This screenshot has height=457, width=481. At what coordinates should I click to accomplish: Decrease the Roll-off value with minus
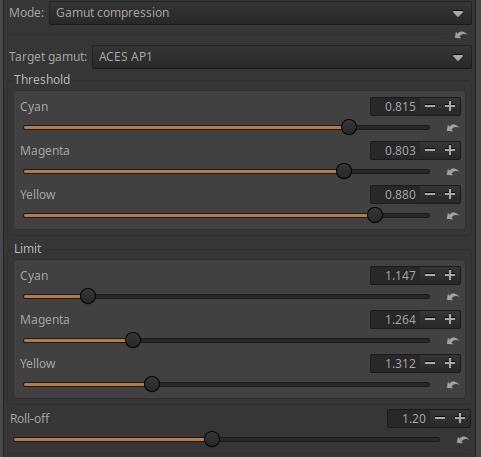440,418
